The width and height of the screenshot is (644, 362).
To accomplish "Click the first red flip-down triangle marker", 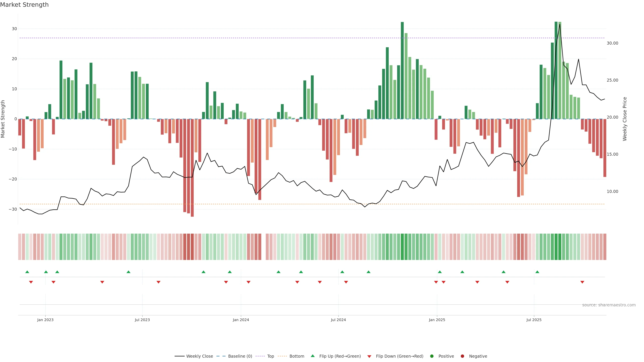I will click(31, 282).
